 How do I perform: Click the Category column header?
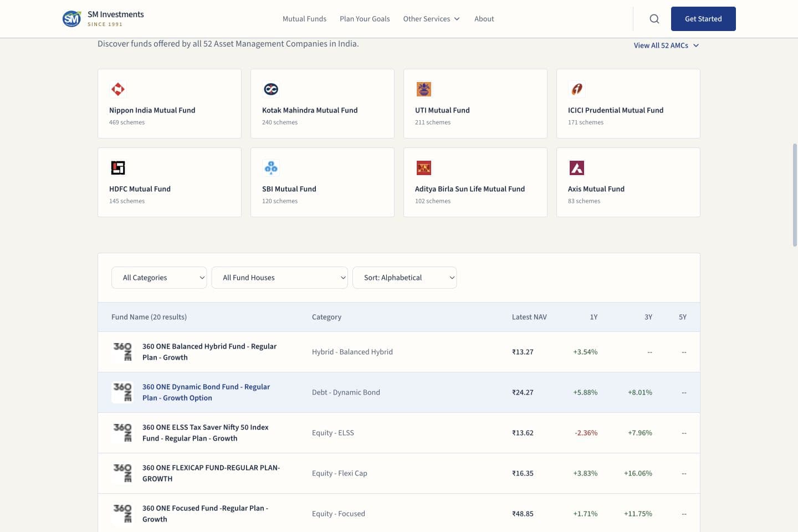(326, 317)
